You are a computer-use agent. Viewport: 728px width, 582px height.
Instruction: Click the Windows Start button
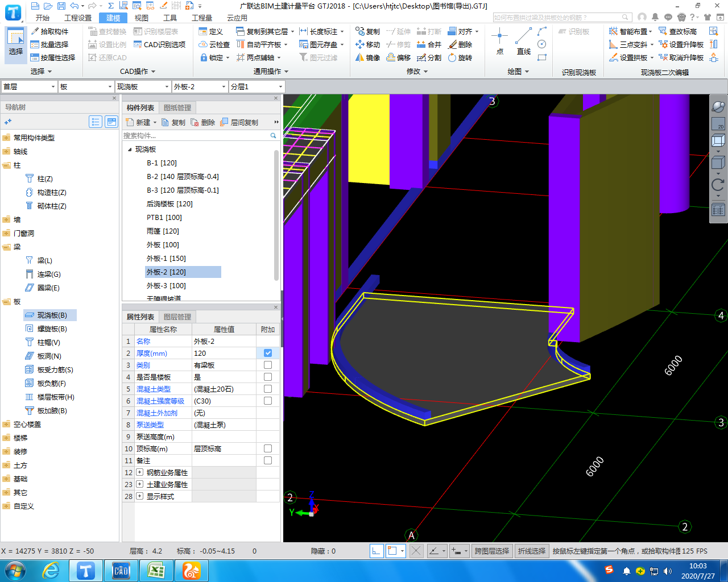coord(15,571)
